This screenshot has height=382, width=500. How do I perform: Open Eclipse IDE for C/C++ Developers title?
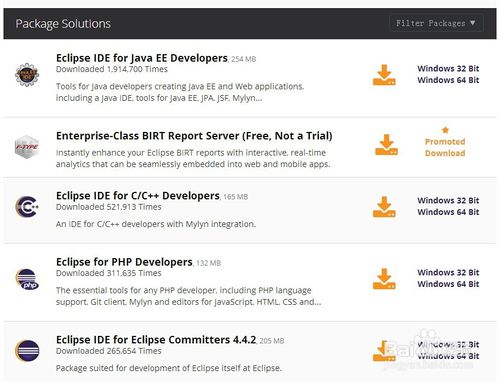(x=138, y=196)
